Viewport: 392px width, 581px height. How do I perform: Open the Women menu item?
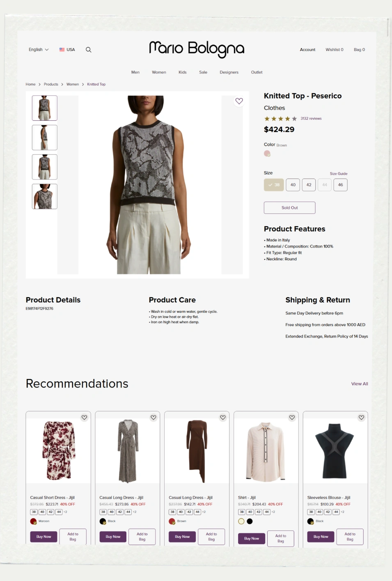pos(159,72)
